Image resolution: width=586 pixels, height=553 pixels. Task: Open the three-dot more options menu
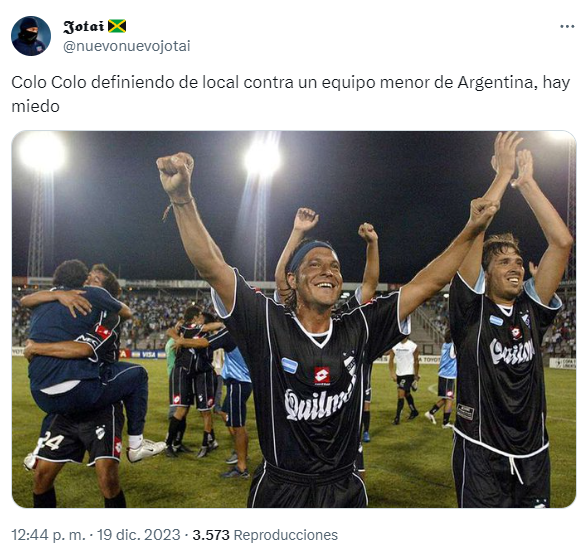pos(567,26)
